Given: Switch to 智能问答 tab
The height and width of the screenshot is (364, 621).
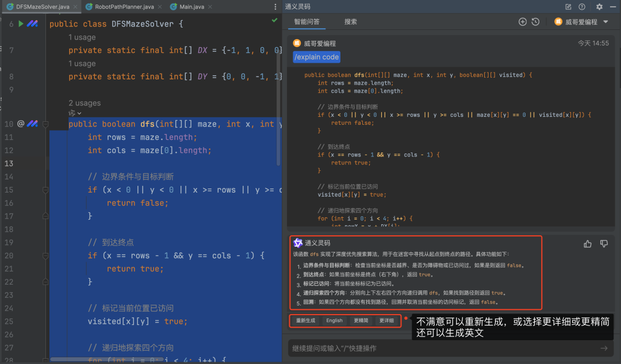Looking at the screenshot, I should [306, 22].
